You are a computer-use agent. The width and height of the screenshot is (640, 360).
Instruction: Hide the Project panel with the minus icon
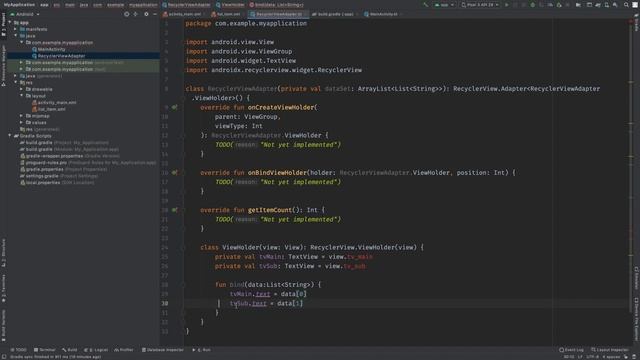click(155, 14)
